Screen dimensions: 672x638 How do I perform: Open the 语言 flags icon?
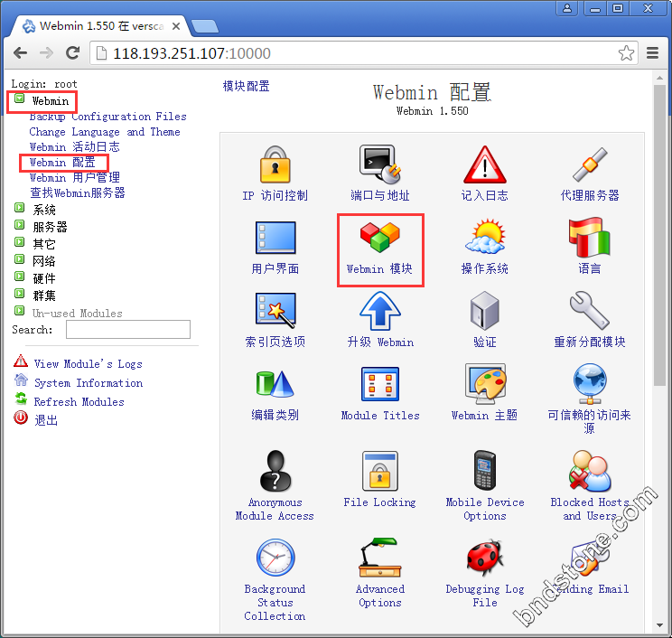pos(590,237)
